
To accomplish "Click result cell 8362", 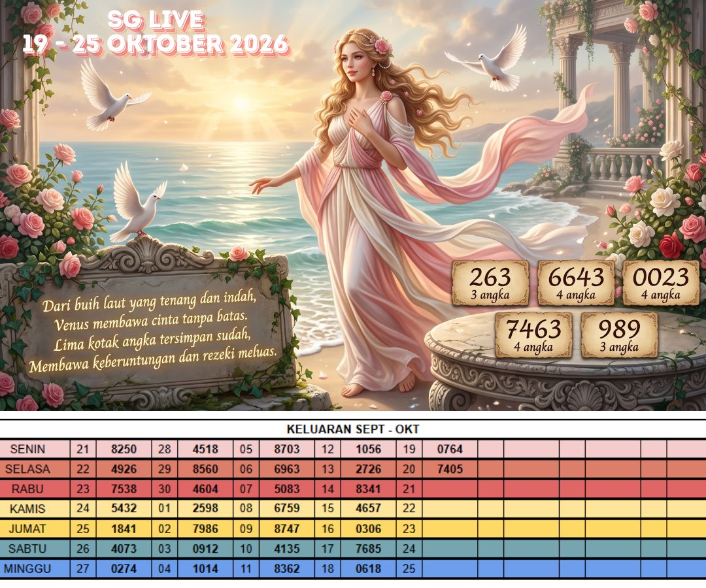I will click(x=287, y=568).
